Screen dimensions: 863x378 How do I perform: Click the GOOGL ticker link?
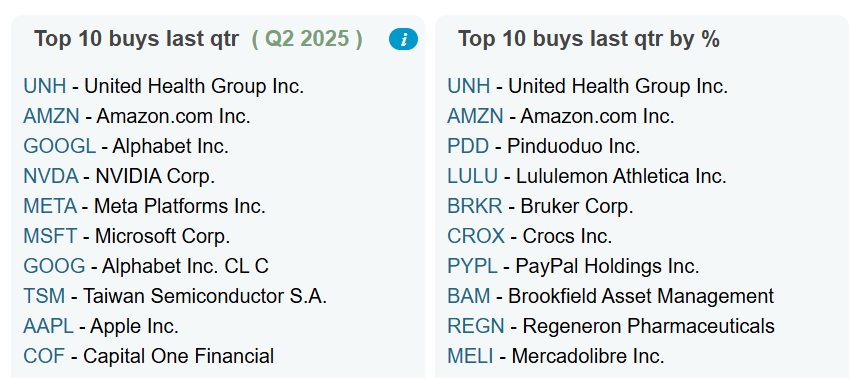pyautogui.click(x=59, y=146)
